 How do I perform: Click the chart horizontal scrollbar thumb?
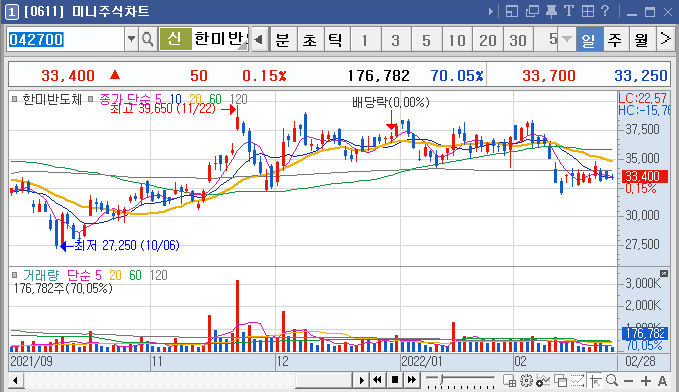pyautogui.click(x=323, y=381)
